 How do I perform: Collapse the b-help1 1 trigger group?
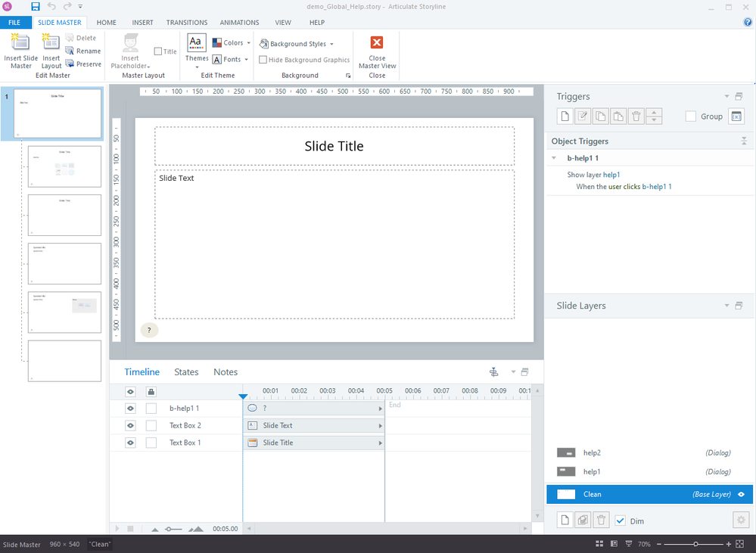[554, 158]
